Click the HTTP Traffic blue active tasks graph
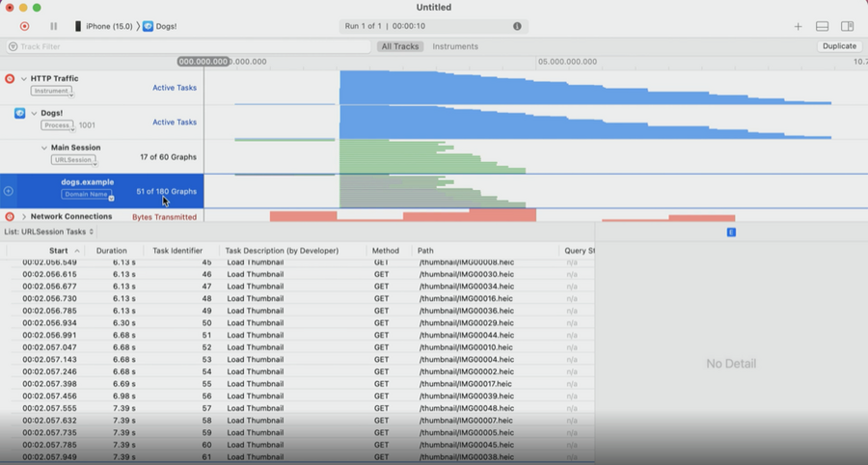Viewport: 868px width, 465px height. click(585, 89)
